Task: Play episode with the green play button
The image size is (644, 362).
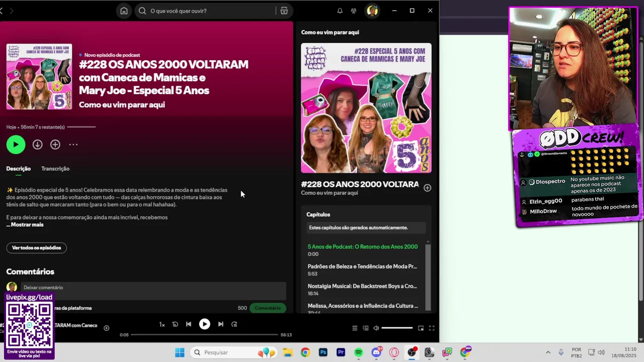Action: pyautogui.click(x=16, y=144)
